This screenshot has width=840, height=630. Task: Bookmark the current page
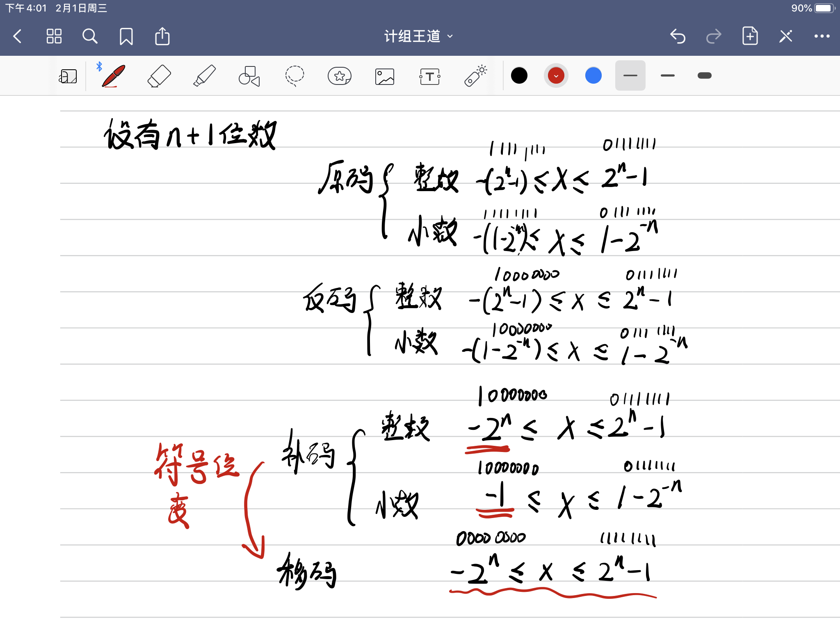(x=126, y=36)
